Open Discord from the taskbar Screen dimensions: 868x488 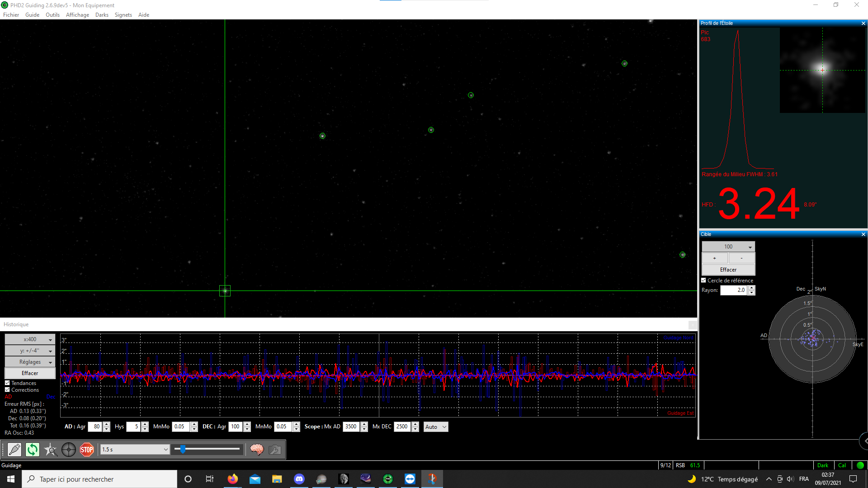click(x=299, y=479)
